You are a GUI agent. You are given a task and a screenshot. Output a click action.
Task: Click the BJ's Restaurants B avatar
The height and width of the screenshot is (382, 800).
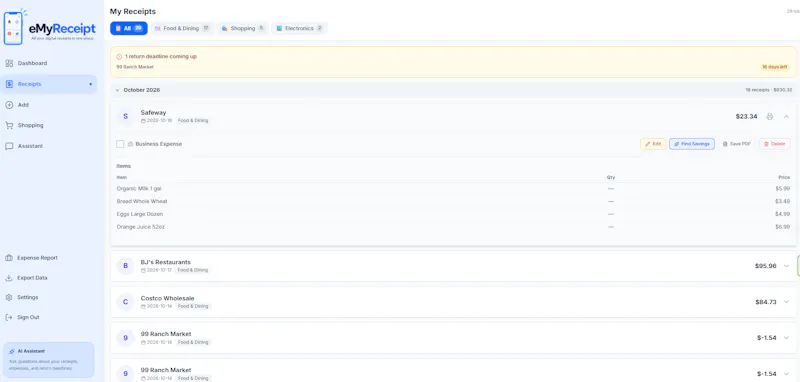[x=126, y=266]
